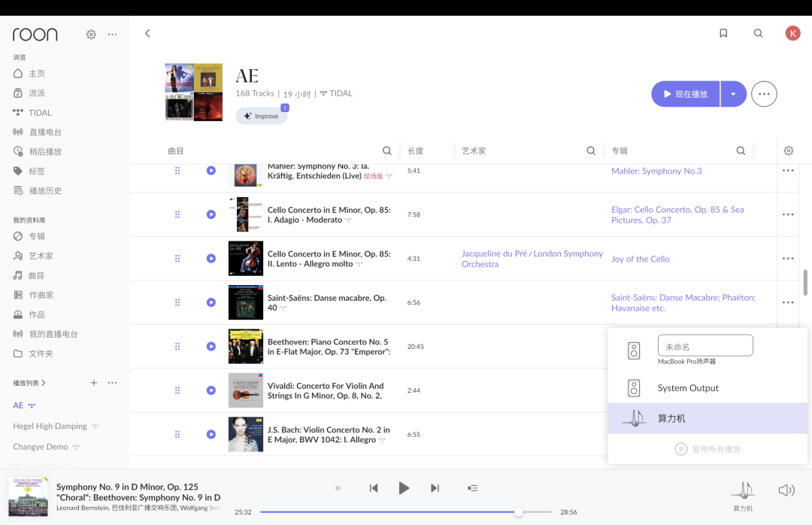
Task: Open 播放历史 play history
Action: pos(38,191)
